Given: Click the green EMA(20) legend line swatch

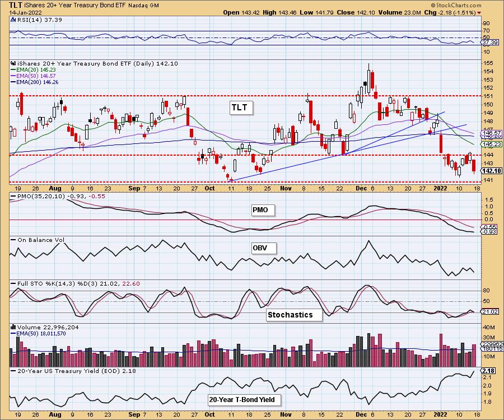Looking at the screenshot, I should click(x=13, y=70).
